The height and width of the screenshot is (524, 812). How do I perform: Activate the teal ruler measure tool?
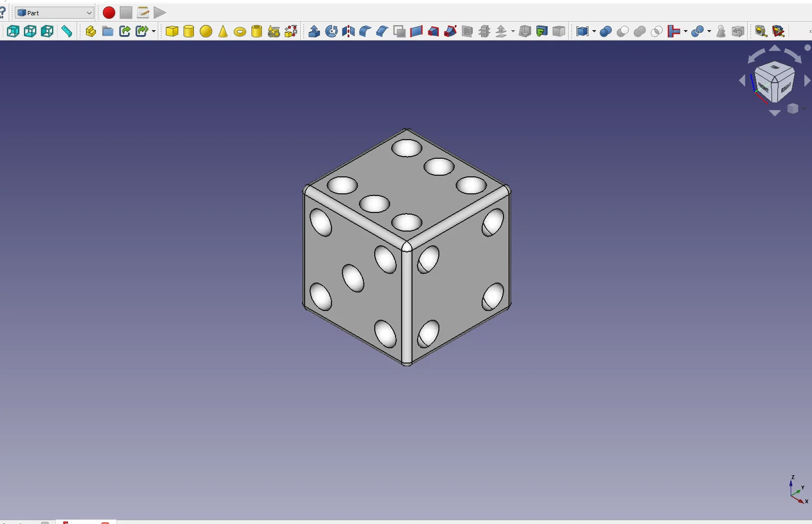[x=66, y=31]
